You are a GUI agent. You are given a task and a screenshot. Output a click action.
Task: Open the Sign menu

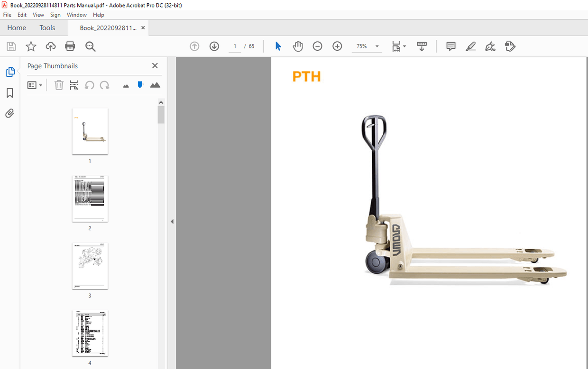pos(55,15)
